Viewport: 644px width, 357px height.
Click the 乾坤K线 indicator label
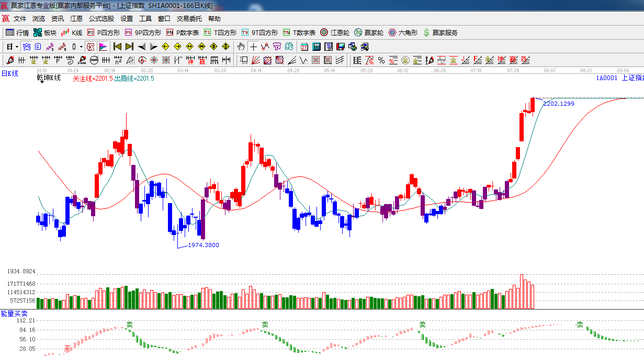[x=49, y=78]
